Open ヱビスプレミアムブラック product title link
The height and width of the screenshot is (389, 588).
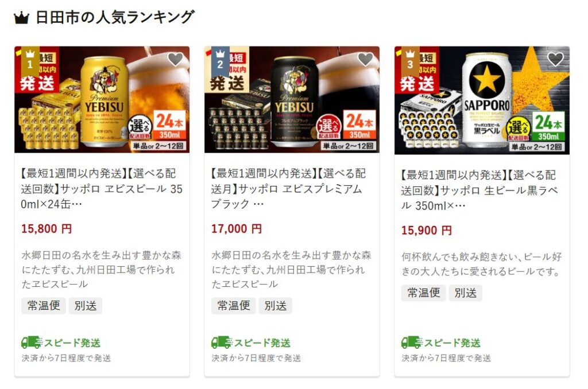click(289, 189)
